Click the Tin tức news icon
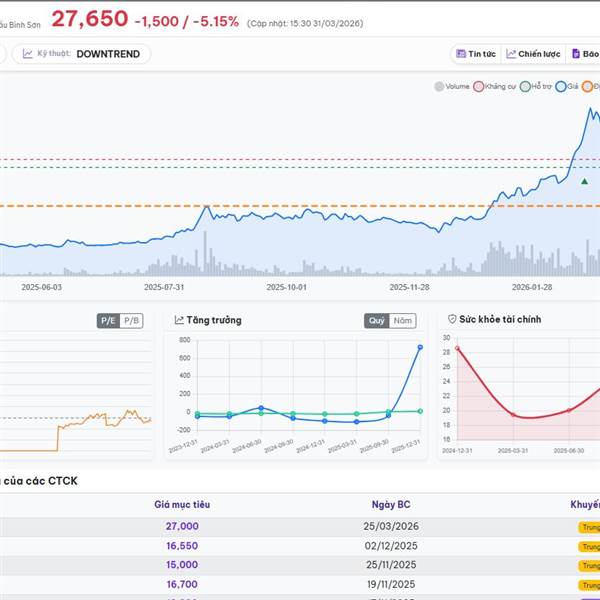 click(x=461, y=54)
